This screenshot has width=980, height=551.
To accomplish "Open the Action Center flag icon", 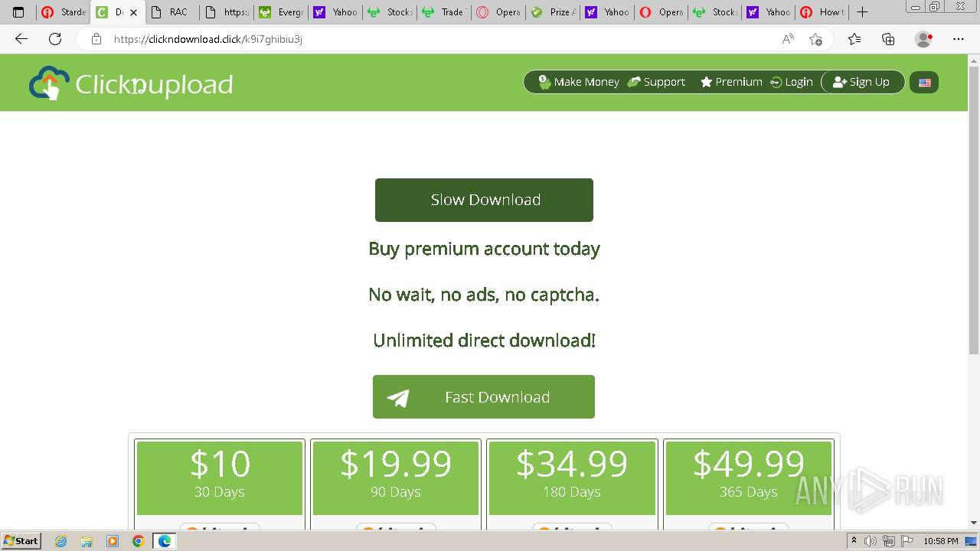I will coord(907,541).
